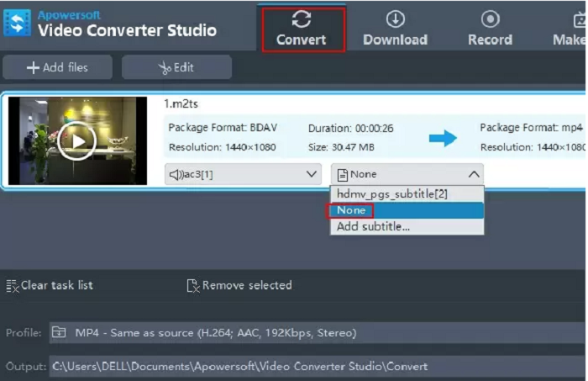Viewport: 588px width, 381px height.
Task: Open the Edit tool
Action: pos(176,67)
